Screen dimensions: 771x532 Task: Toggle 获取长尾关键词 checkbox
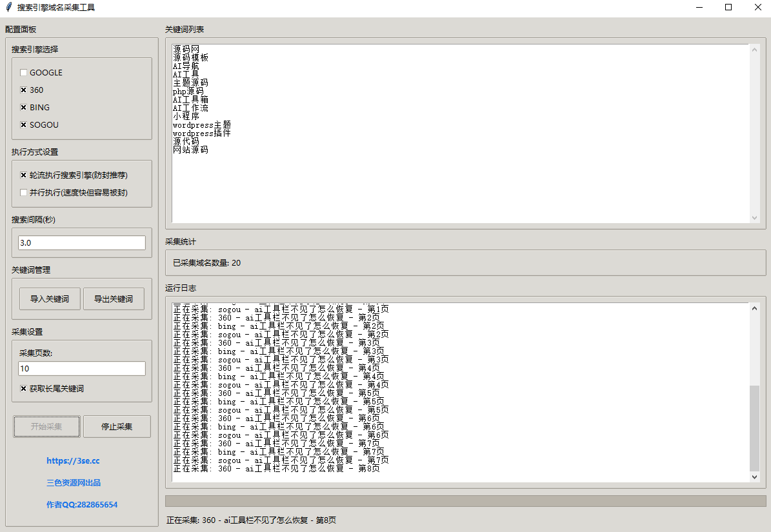[x=24, y=389]
